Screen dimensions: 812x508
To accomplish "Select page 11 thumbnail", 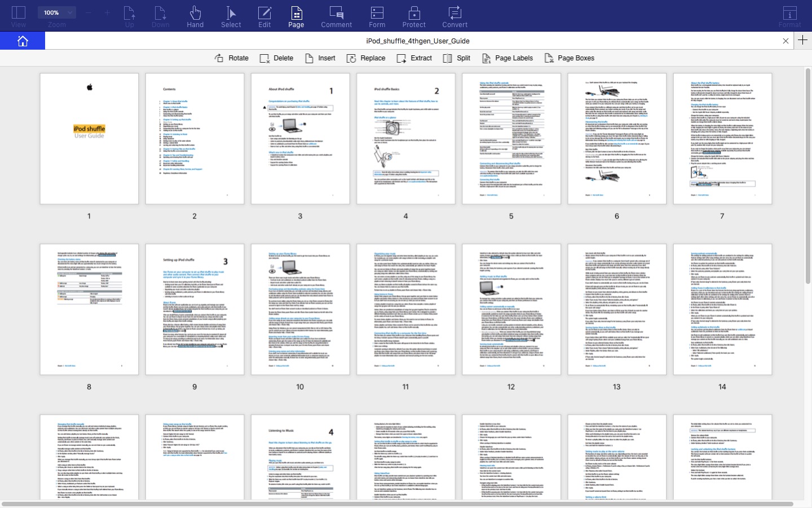I will point(405,309).
